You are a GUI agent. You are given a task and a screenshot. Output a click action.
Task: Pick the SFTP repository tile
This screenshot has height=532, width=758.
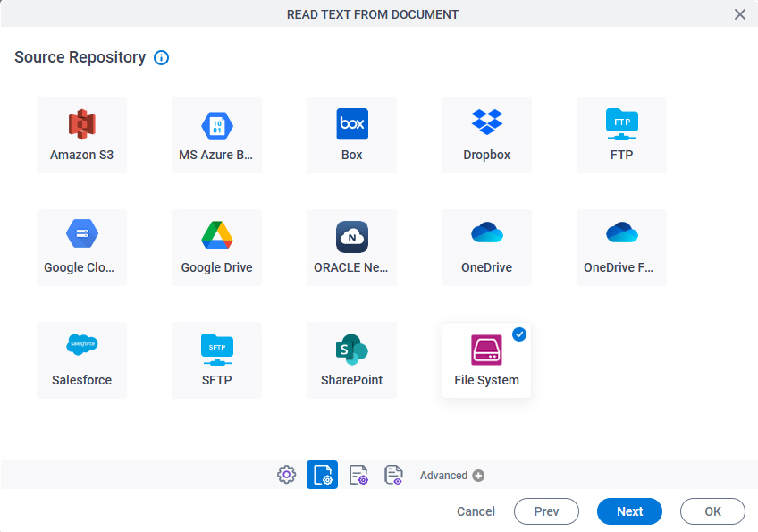click(216, 360)
